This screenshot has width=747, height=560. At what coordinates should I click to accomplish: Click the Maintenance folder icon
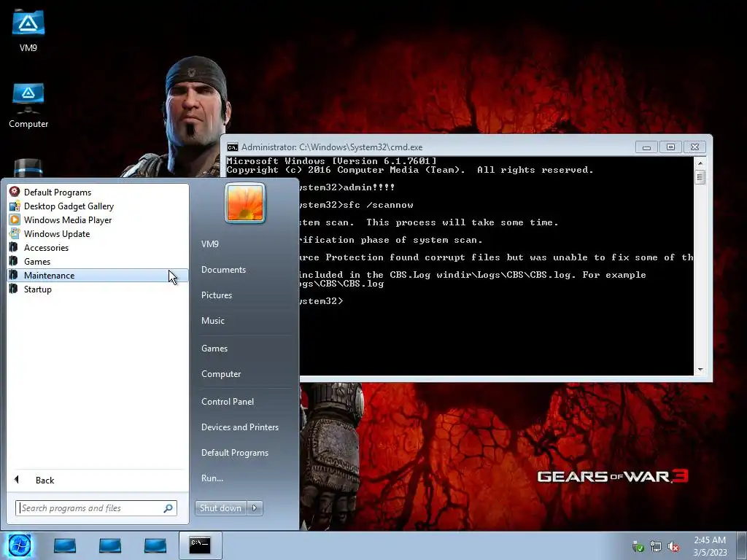[x=14, y=275]
